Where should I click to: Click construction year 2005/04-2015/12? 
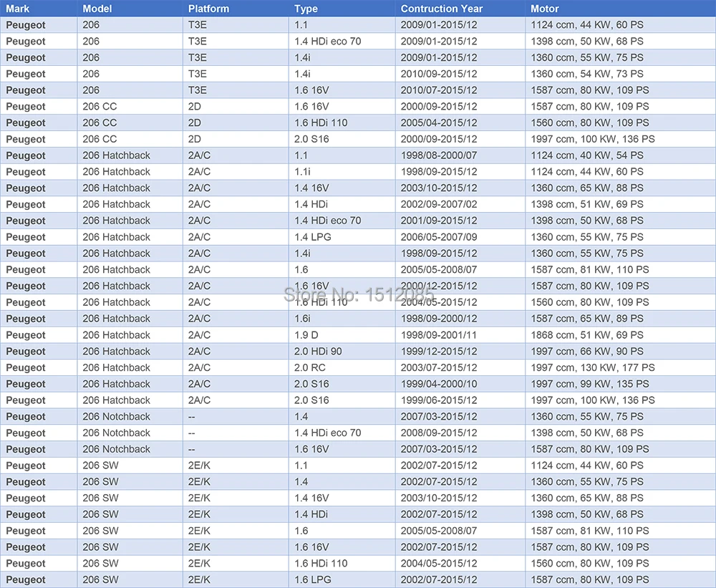point(439,123)
